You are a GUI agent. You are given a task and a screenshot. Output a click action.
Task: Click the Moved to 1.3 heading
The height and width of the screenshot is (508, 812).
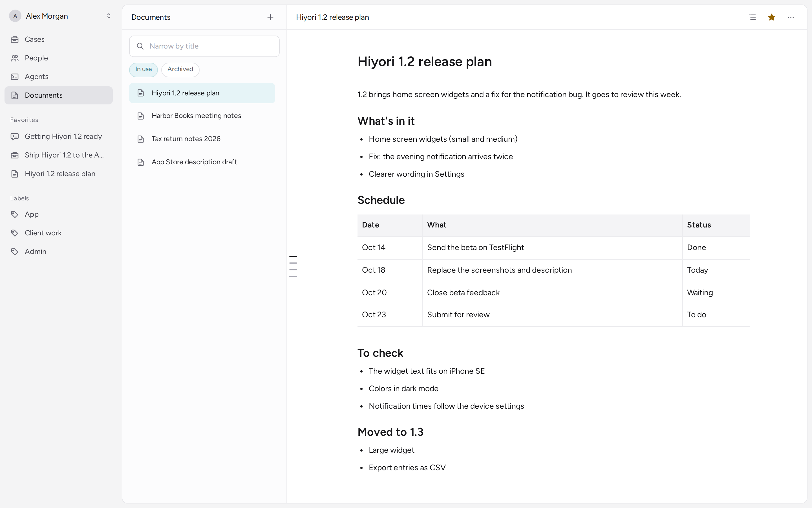click(x=390, y=432)
